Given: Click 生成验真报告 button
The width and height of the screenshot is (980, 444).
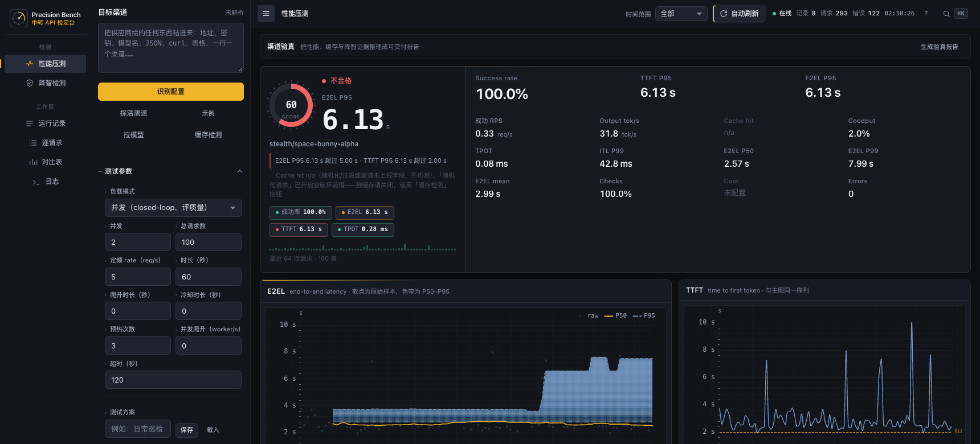Looking at the screenshot, I should pyautogui.click(x=940, y=47).
